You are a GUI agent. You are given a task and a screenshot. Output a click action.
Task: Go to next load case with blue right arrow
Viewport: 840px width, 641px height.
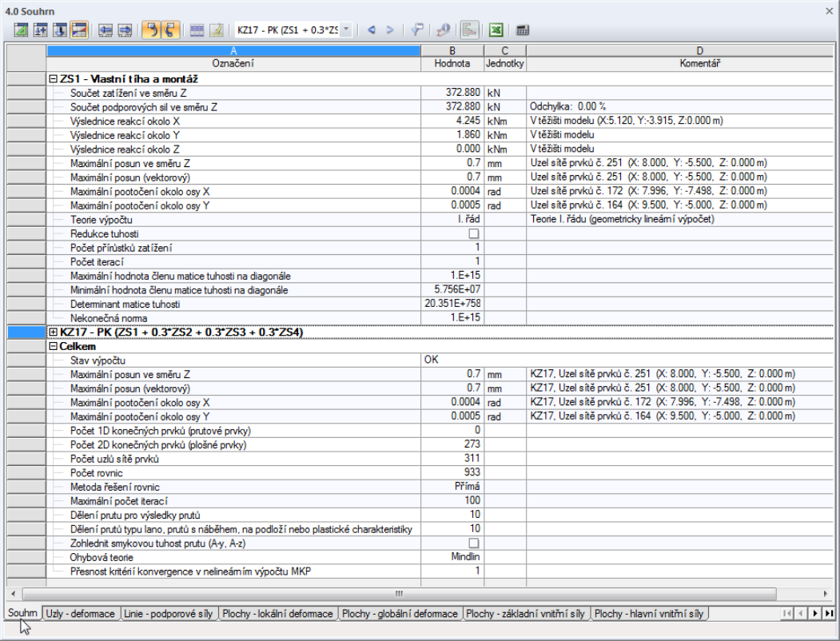390,30
